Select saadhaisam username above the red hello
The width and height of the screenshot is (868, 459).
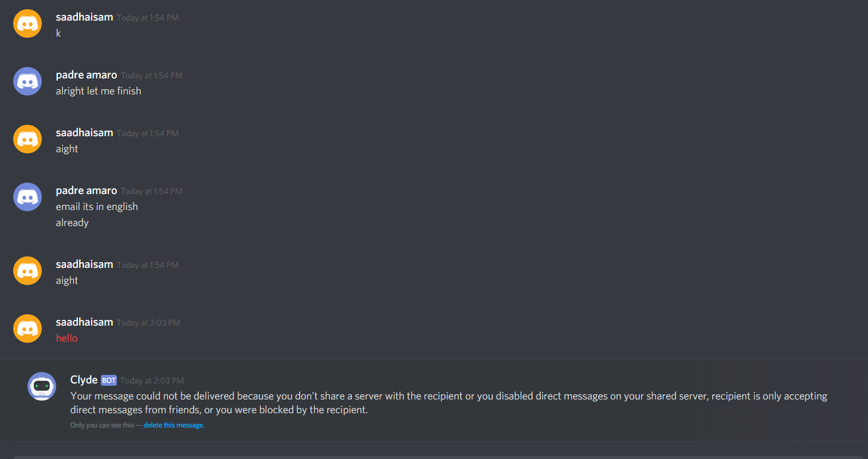[84, 322]
